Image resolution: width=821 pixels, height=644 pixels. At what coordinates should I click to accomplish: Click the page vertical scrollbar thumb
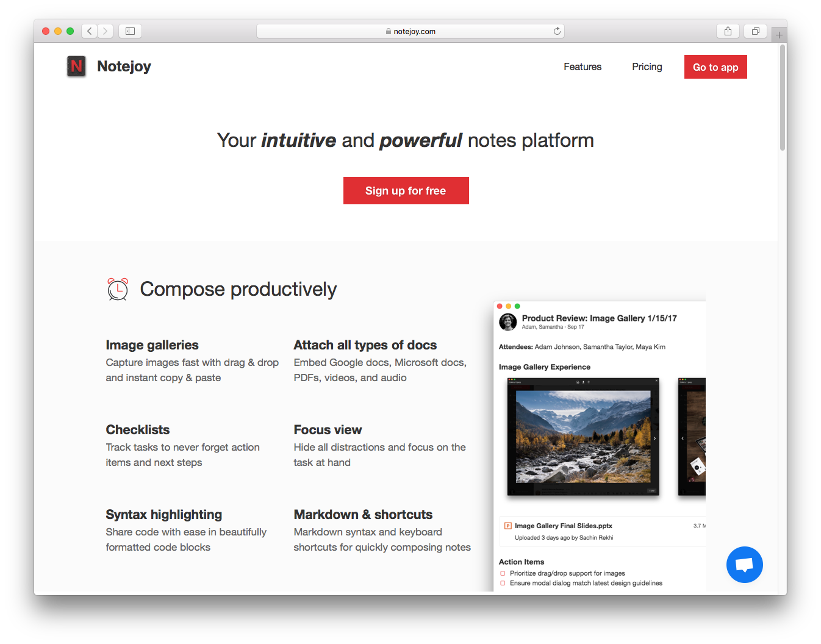click(x=782, y=98)
